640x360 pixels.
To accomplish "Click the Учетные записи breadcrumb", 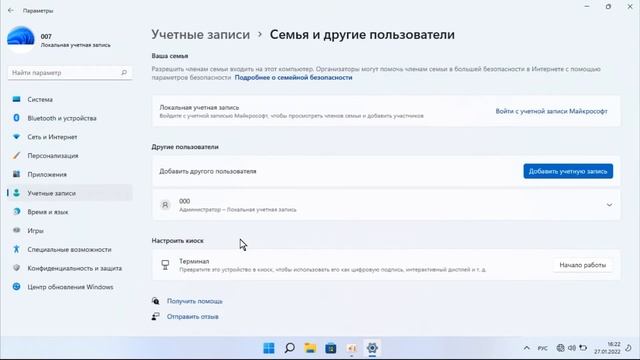I will [x=200, y=35].
